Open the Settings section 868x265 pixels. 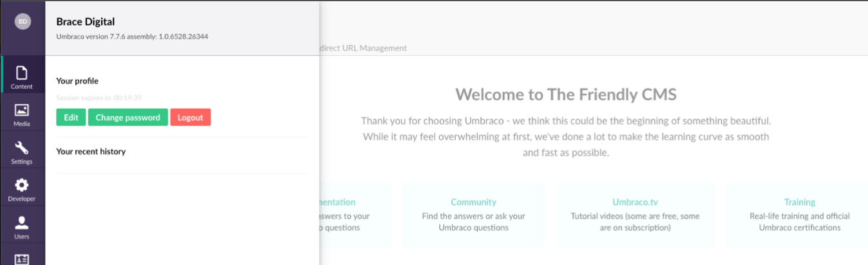pyautogui.click(x=22, y=151)
